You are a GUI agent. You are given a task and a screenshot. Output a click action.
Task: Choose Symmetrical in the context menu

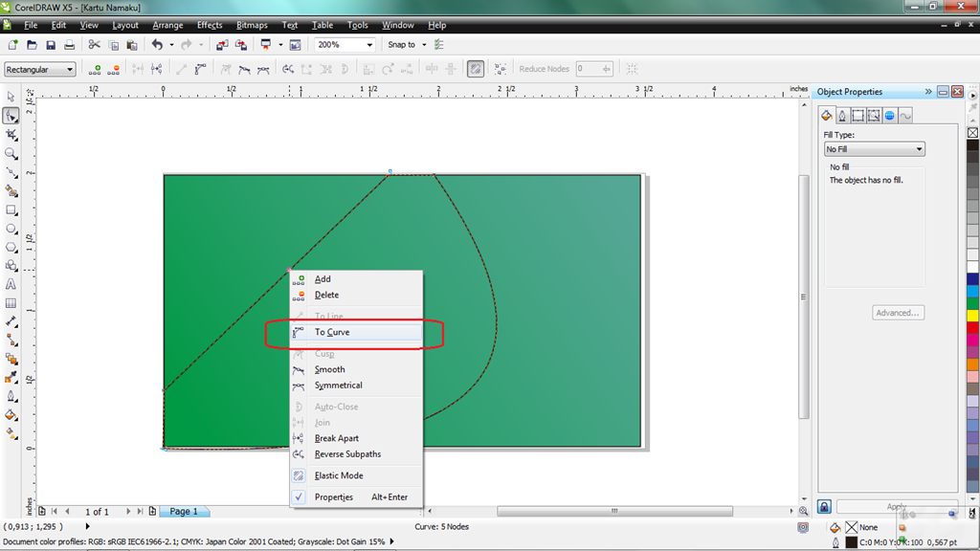point(356,386)
